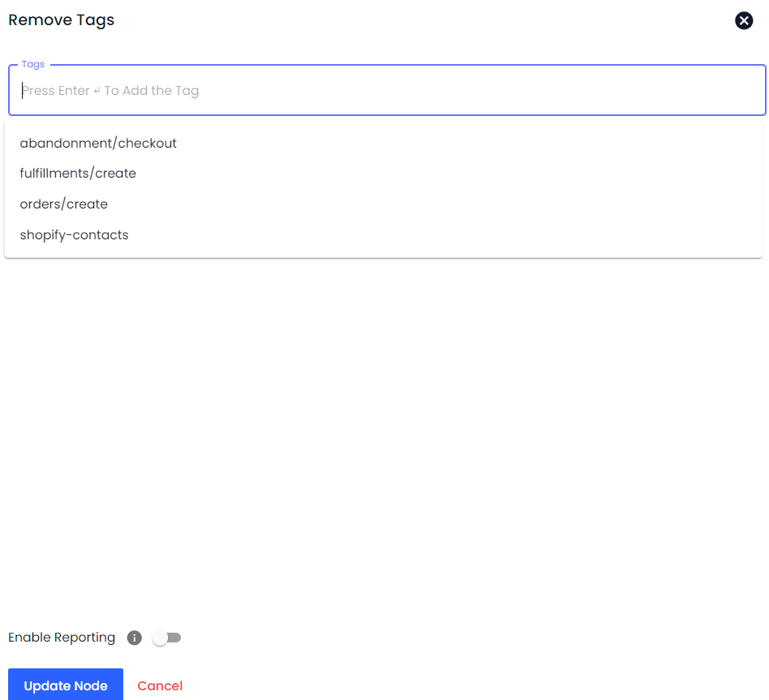Click the 'Press Enter' placeholder text
Viewport: 769px width, 700px height.
[110, 91]
